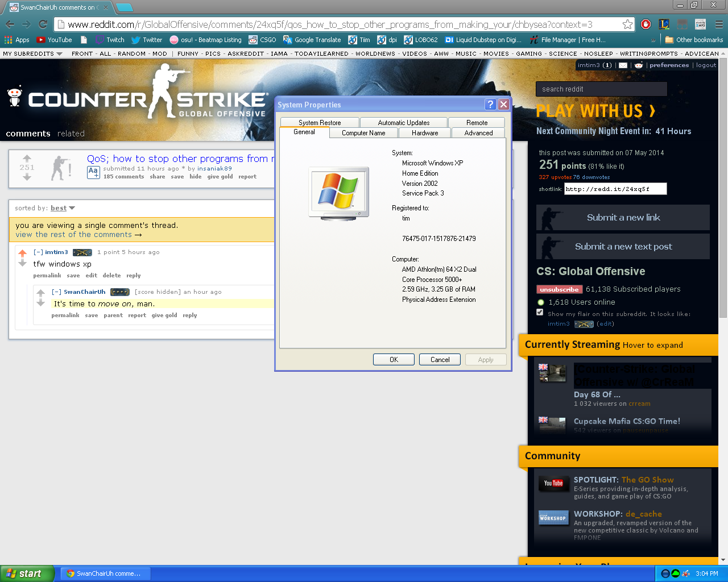The width and height of the screenshot is (728, 582).
Task: Open the Liquid Dubstep on Digi bookmark
Action: 483,40
